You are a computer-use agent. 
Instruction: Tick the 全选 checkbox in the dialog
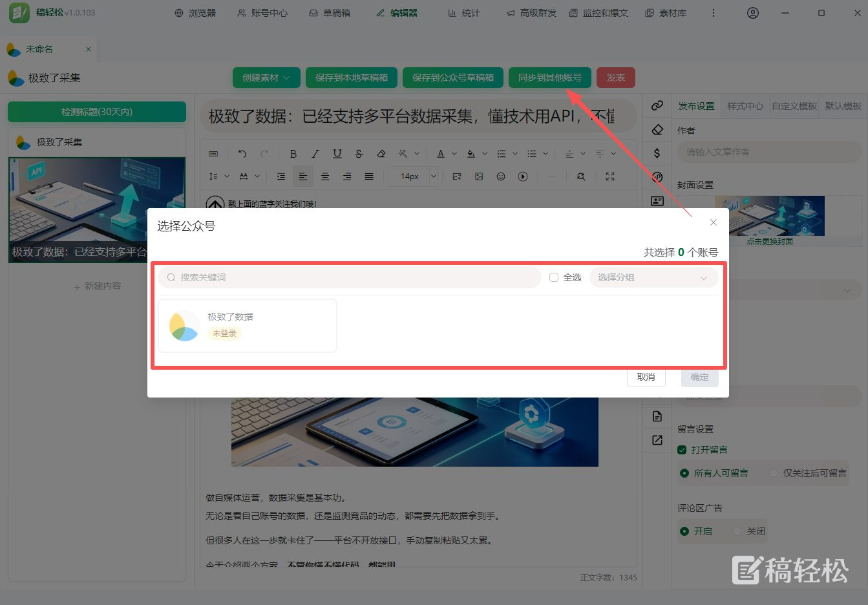pyautogui.click(x=554, y=277)
